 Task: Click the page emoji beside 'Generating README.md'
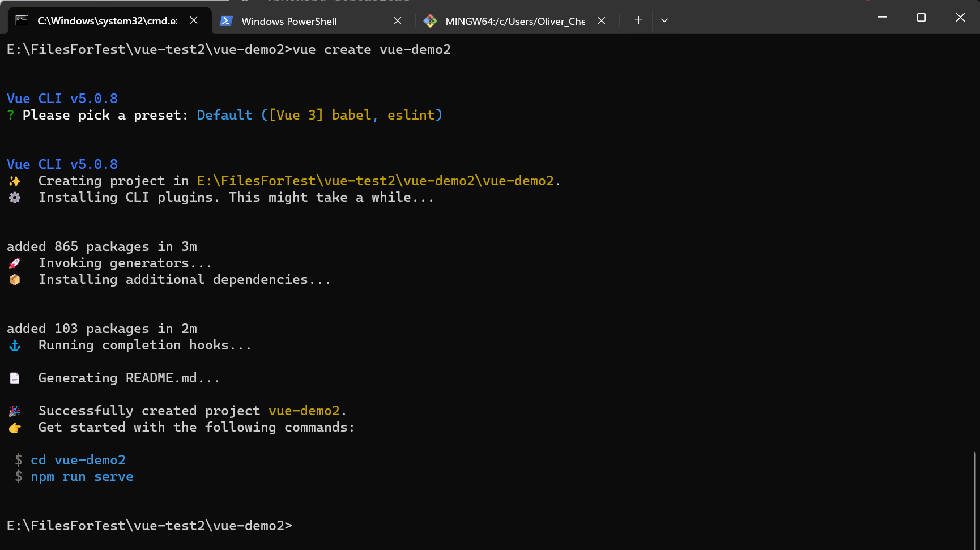tap(15, 378)
